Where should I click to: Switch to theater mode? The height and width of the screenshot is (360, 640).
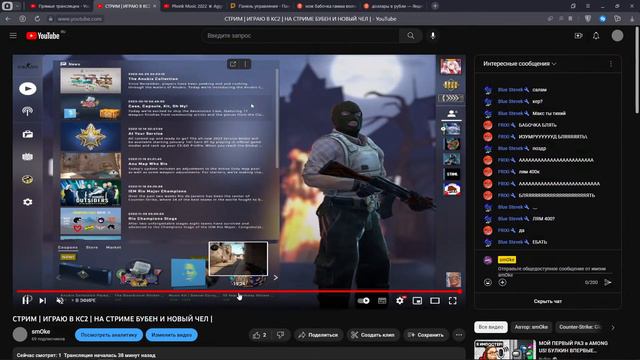pos(435,301)
